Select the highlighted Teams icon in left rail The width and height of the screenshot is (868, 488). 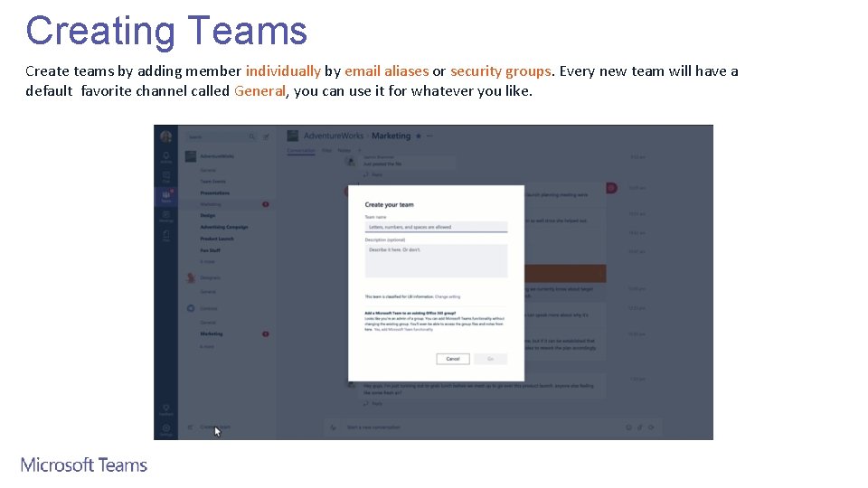pyautogui.click(x=165, y=196)
